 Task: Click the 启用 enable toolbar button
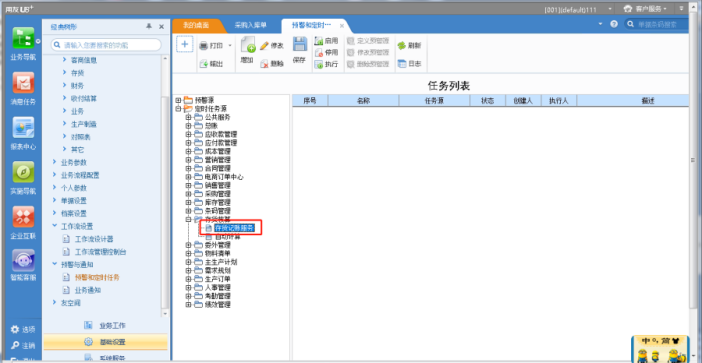click(326, 41)
